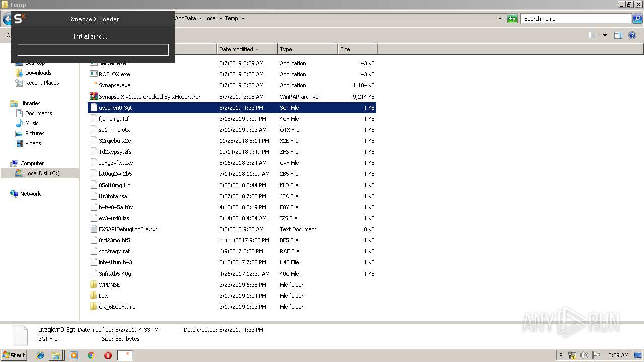Open Recent Places in the navigation pane
The image size is (644, 362).
[42, 83]
